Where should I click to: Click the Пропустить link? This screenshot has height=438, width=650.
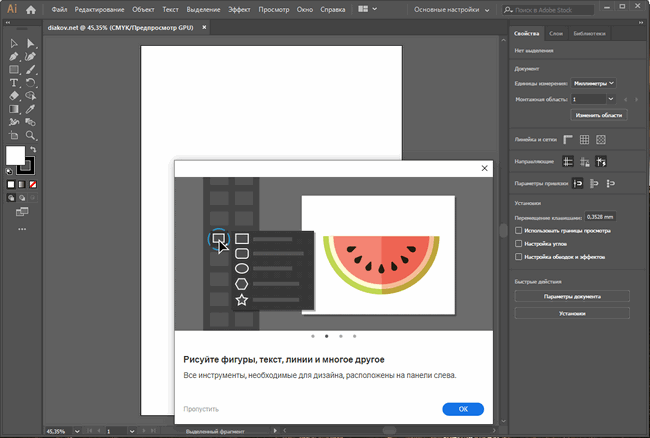tap(201, 409)
